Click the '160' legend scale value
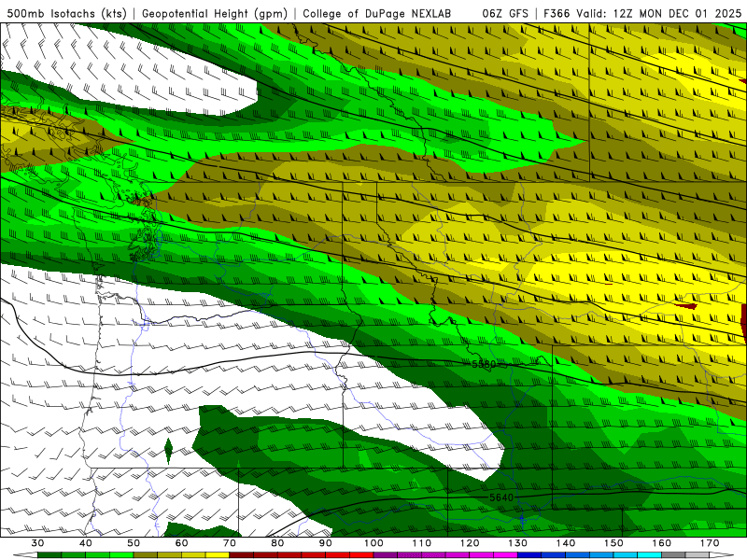747x560 pixels. [661, 543]
